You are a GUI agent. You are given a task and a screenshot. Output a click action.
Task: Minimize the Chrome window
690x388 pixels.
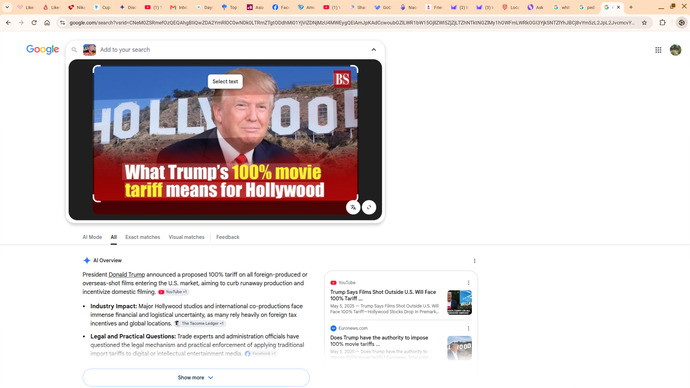661,7
